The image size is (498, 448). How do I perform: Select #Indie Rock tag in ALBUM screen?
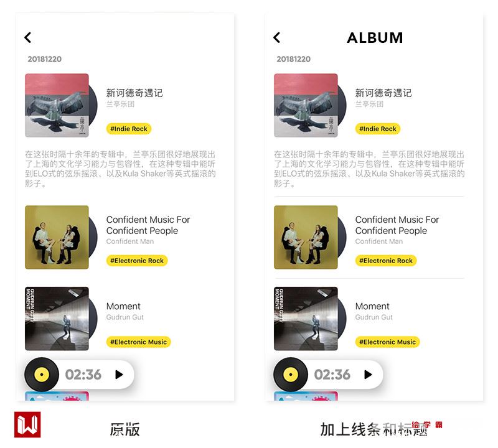pyautogui.click(x=378, y=129)
